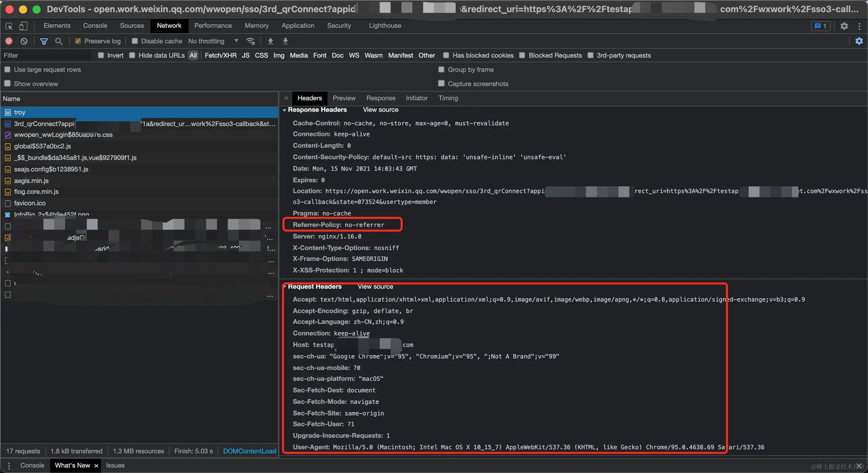This screenshot has width=868, height=473.
Task: Enable the Disable cache checkbox
Action: [135, 41]
